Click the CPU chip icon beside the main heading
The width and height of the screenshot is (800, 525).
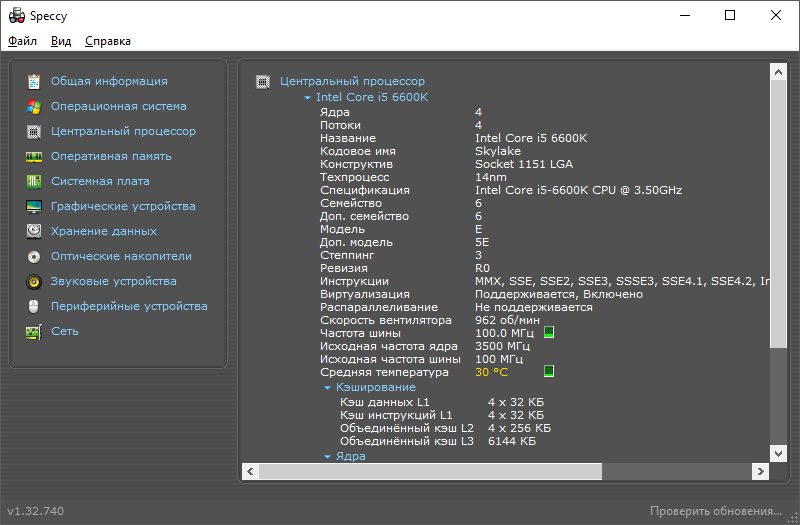coord(263,82)
